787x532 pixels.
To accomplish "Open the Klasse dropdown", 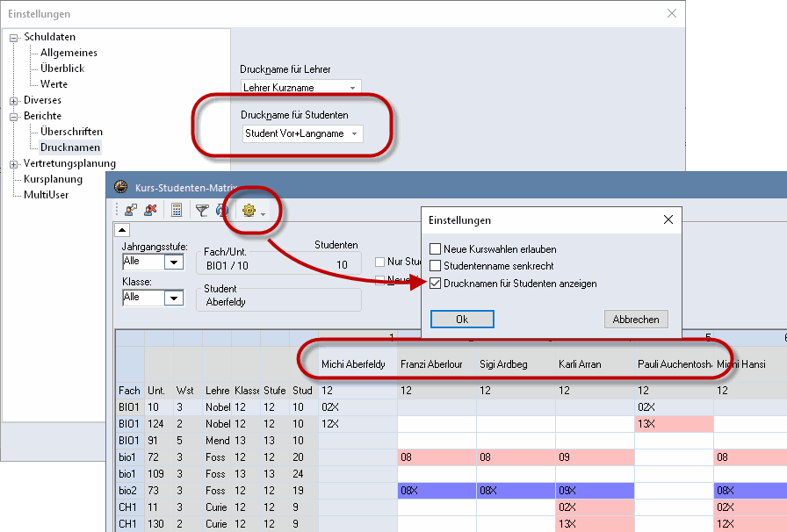I will coord(174,298).
